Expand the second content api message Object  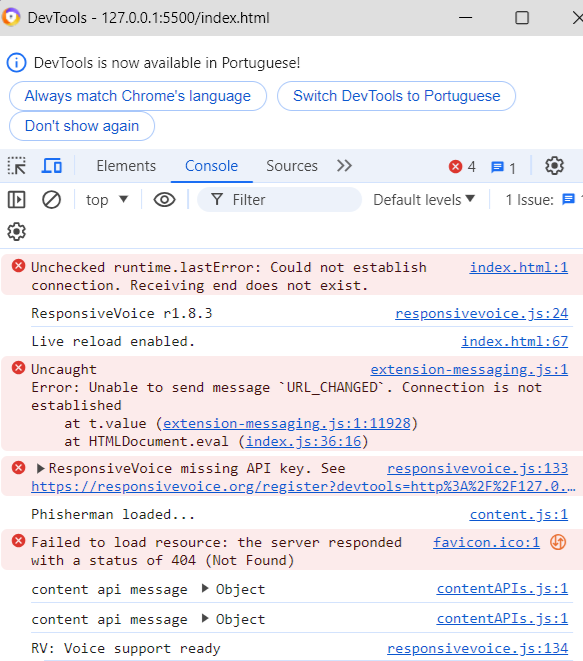coord(205,618)
